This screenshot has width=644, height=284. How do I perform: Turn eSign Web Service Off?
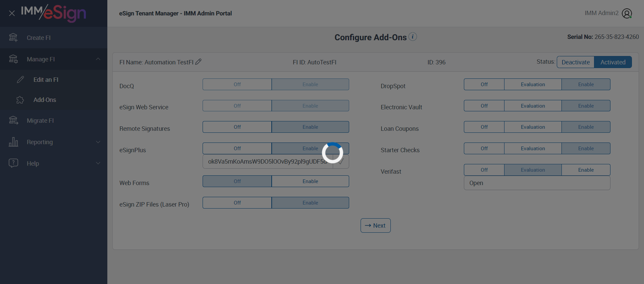pyautogui.click(x=237, y=106)
